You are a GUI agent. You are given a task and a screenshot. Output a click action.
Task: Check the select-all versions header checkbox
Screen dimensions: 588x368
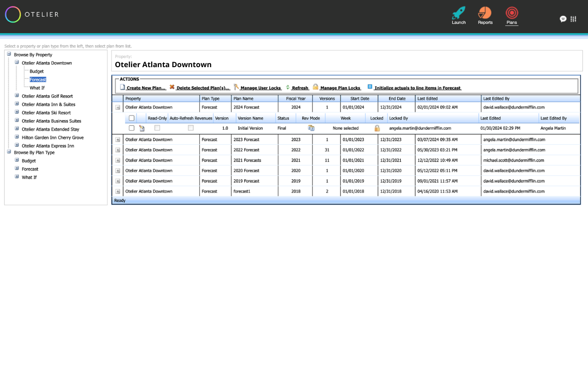(132, 118)
